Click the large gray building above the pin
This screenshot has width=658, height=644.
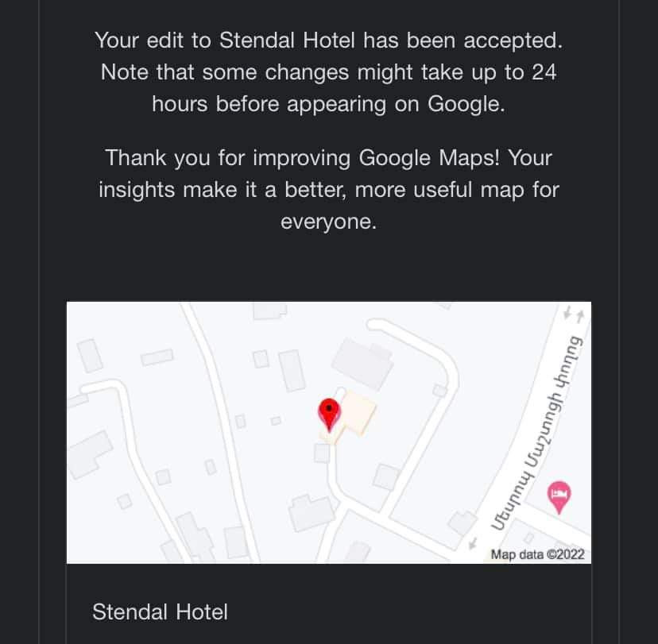point(362,362)
